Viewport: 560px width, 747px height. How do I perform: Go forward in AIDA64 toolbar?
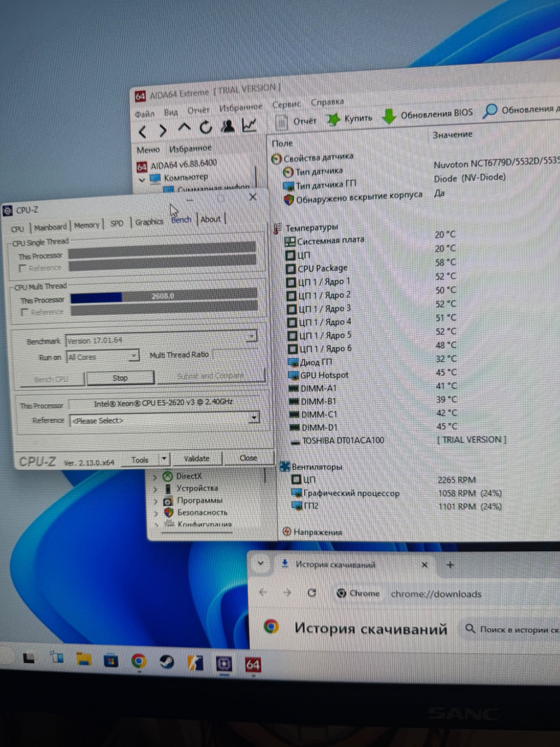163,130
